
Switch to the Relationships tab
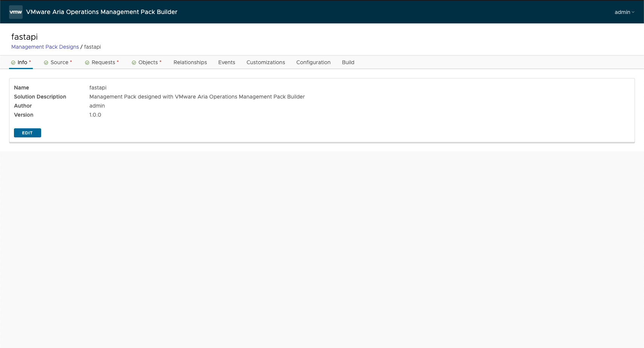coord(190,62)
